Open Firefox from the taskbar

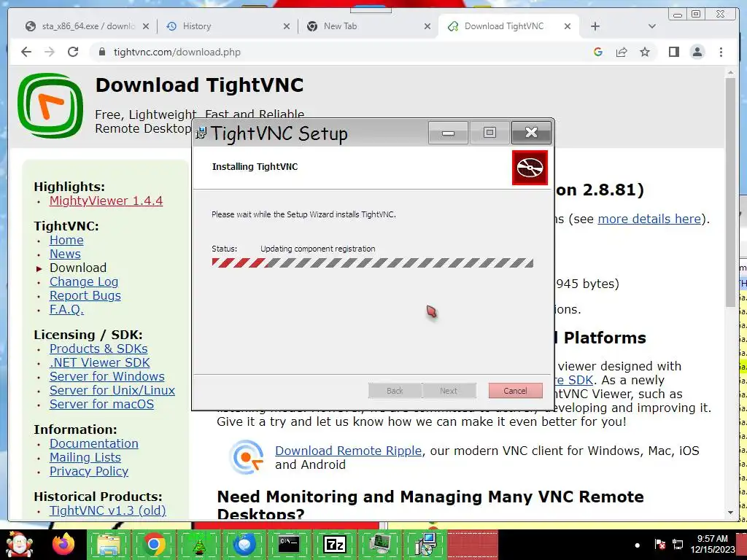(x=63, y=544)
